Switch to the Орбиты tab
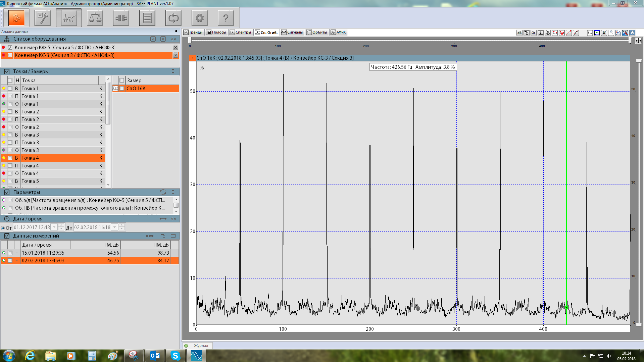The image size is (644, 362). [317, 32]
